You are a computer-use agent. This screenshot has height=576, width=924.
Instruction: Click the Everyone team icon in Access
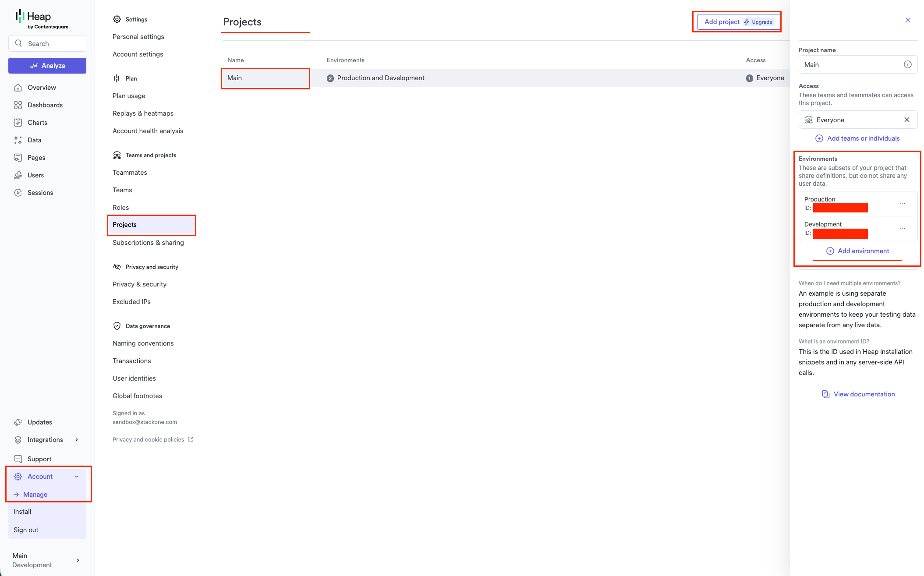(x=809, y=120)
